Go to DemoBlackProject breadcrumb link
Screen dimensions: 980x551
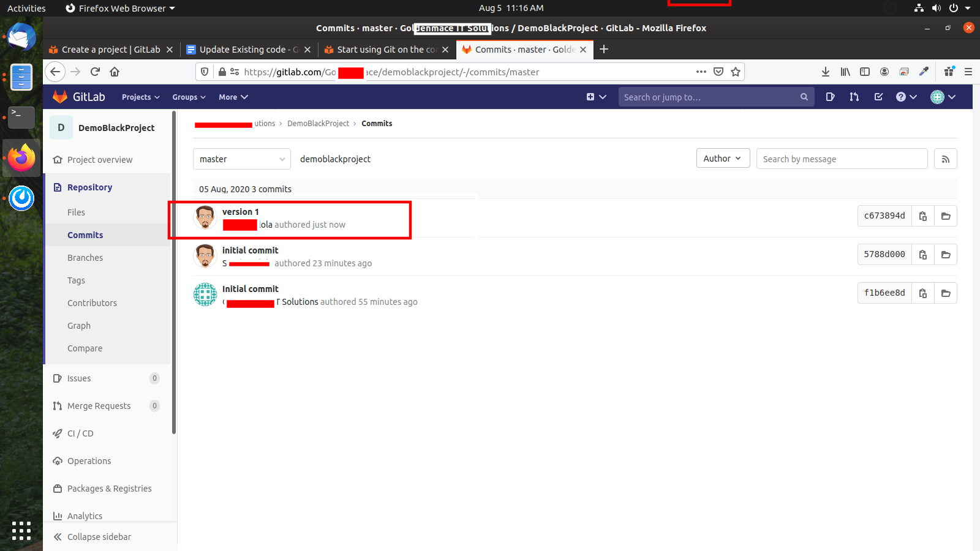[318, 124]
